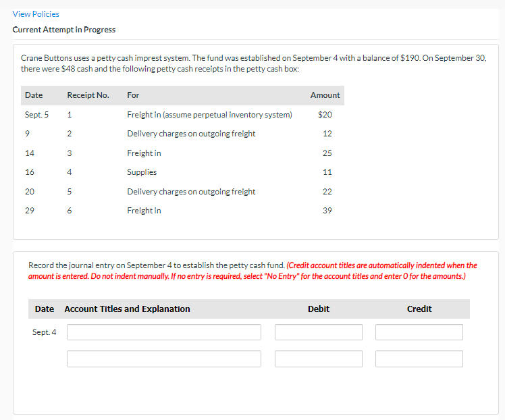505x420 pixels.
Task: Click the 'Date' header in receipts table
Action: pyautogui.click(x=34, y=95)
